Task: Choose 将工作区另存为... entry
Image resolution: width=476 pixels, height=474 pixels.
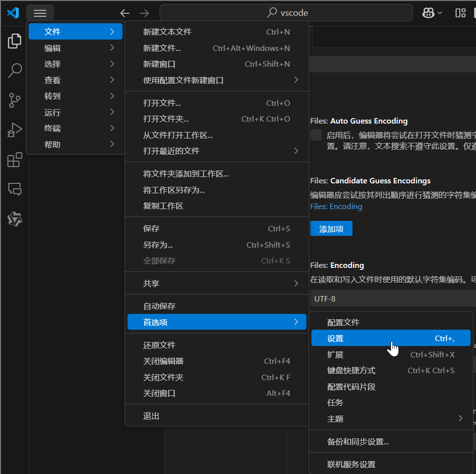Action: click(217, 190)
